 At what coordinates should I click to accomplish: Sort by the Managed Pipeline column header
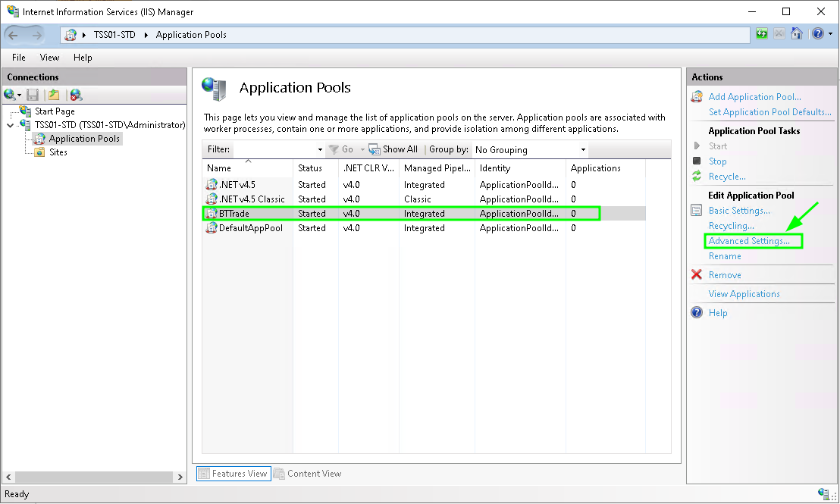[437, 168]
